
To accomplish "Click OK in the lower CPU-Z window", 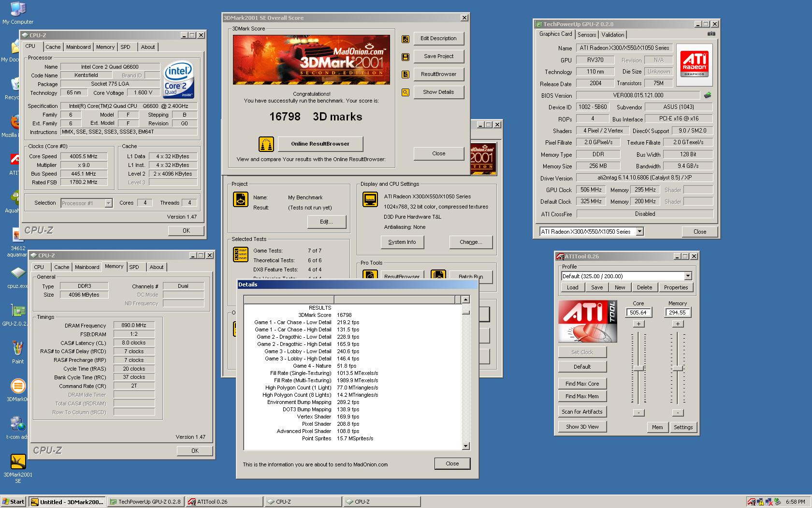I will pos(195,450).
